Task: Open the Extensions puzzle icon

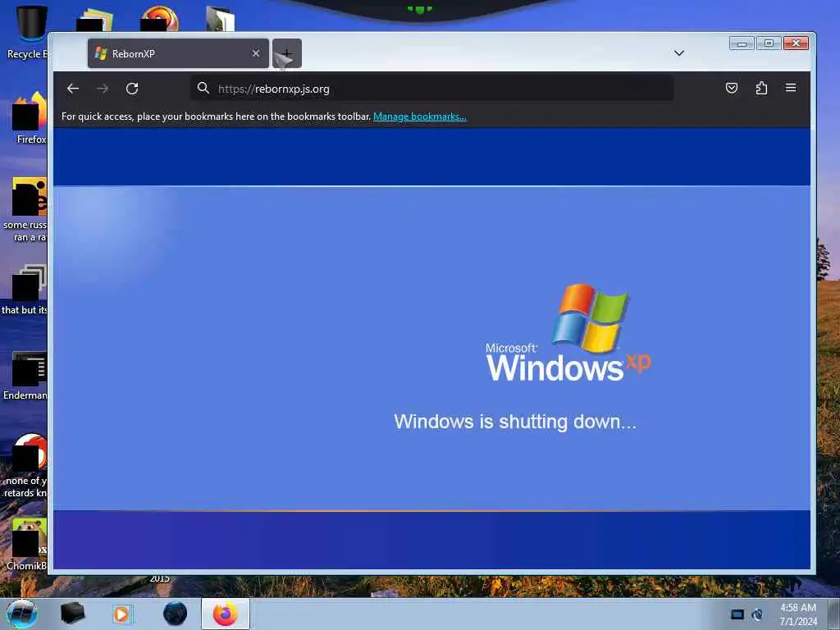Action: click(761, 88)
